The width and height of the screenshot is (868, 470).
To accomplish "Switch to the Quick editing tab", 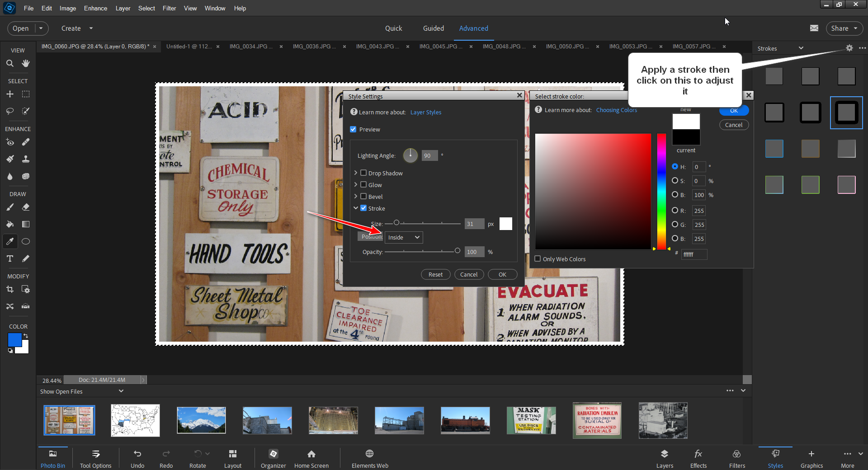I will pyautogui.click(x=393, y=28).
